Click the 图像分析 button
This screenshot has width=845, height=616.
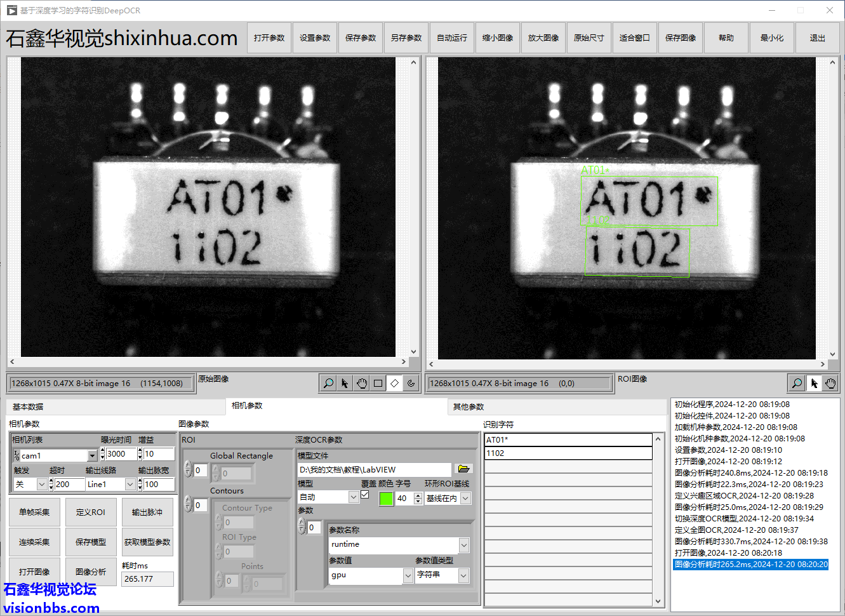point(91,572)
